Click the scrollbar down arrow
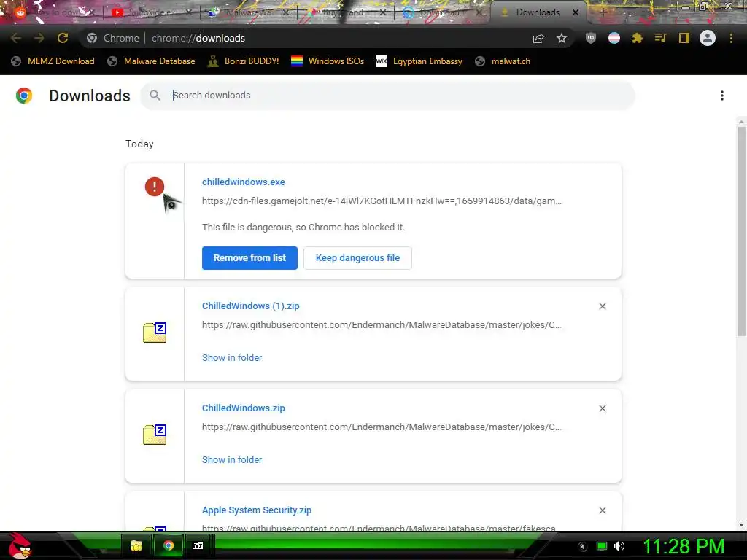Image resolution: width=747 pixels, height=560 pixels. pyautogui.click(x=741, y=525)
